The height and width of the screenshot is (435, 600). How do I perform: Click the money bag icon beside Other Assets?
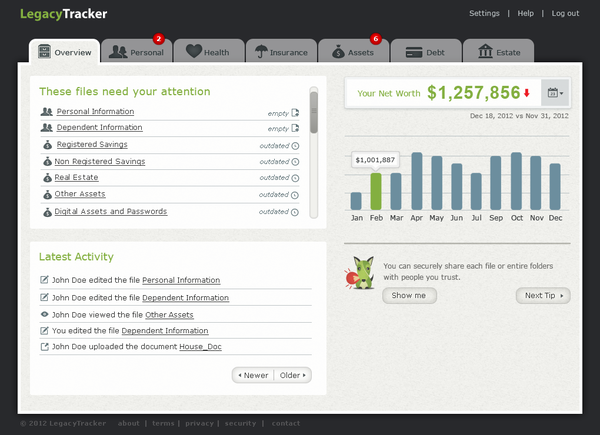[47, 195]
